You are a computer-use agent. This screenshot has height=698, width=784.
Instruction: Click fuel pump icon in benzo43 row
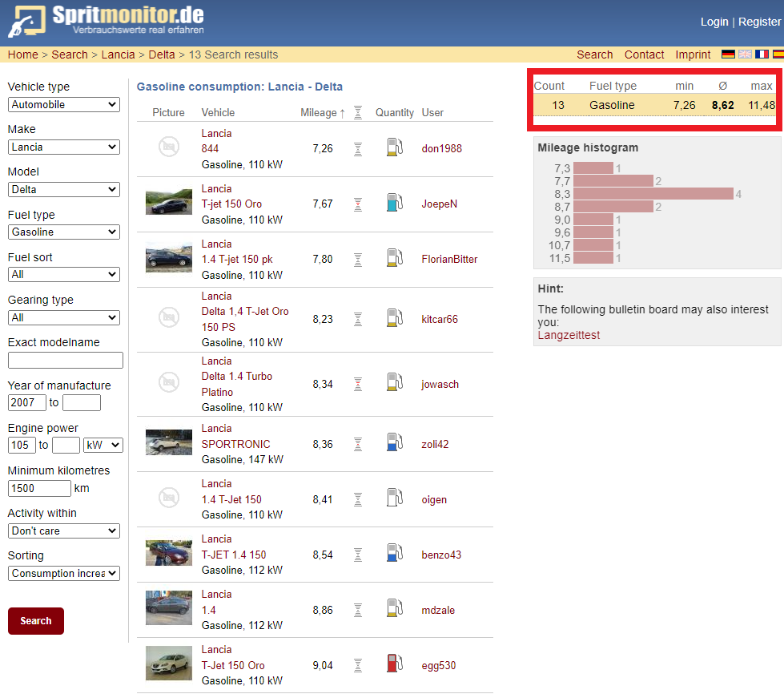click(395, 554)
